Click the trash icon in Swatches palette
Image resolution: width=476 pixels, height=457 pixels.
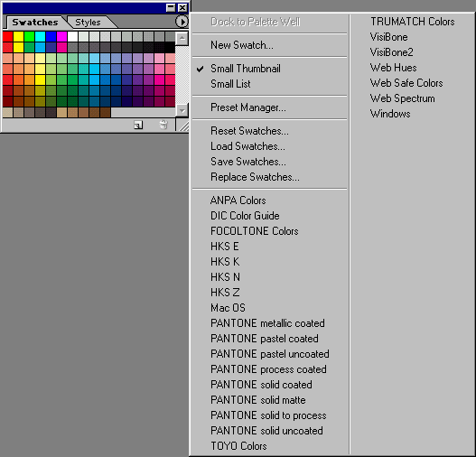tap(163, 125)
